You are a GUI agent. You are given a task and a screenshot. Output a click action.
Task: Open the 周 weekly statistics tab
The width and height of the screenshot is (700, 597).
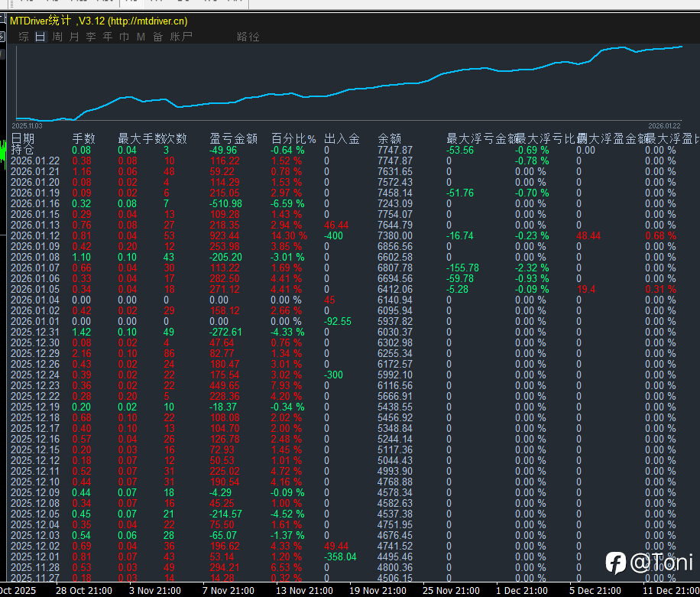tap(57, 37)
